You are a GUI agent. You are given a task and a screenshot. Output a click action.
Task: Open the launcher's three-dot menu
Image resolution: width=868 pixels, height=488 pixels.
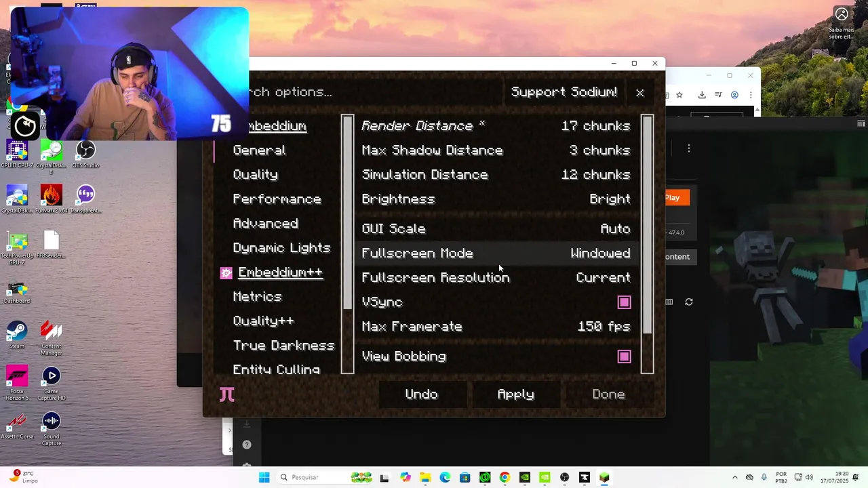689,148
